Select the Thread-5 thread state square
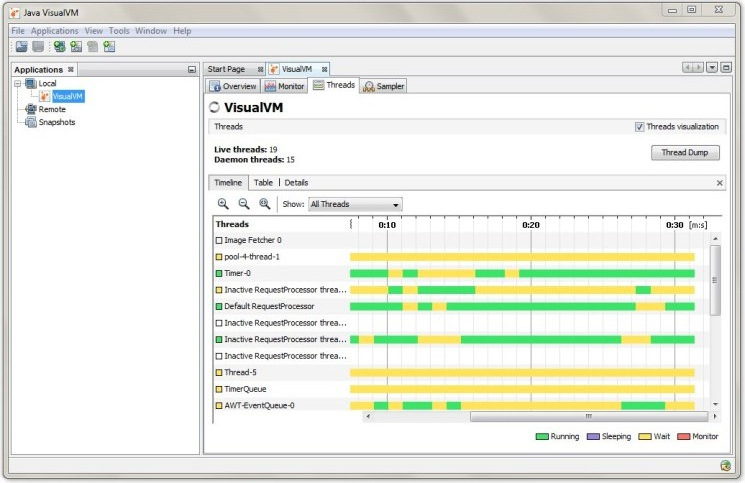The image size is (745, 483). pyautogui.click(x=219, y=372)
